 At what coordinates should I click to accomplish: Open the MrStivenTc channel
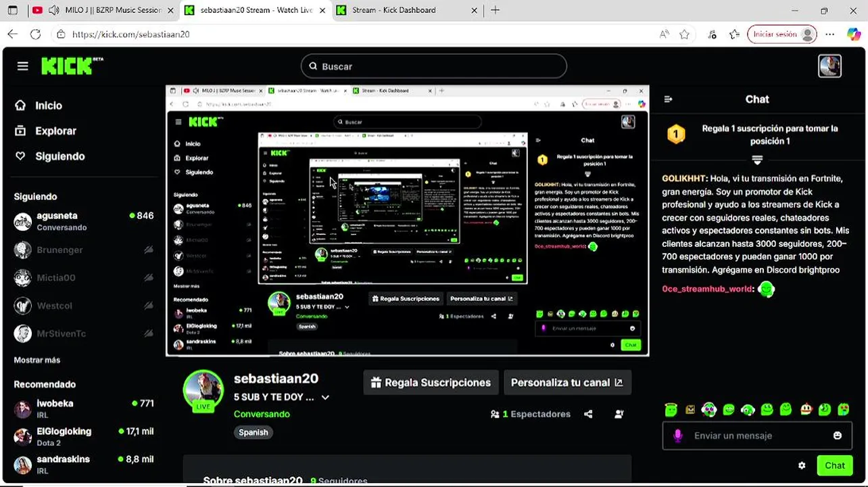[x=85, y=333]
